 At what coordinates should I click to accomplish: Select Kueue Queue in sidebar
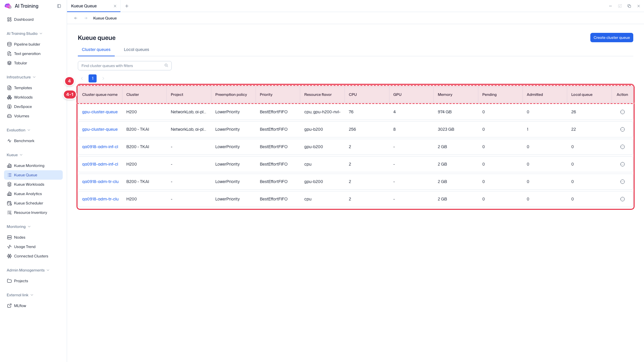tap(33, 175)
